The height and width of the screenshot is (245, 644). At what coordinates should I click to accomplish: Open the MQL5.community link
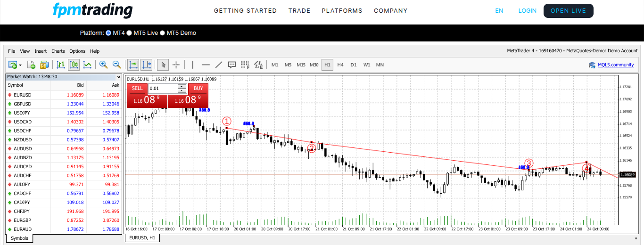pos(616,65)
